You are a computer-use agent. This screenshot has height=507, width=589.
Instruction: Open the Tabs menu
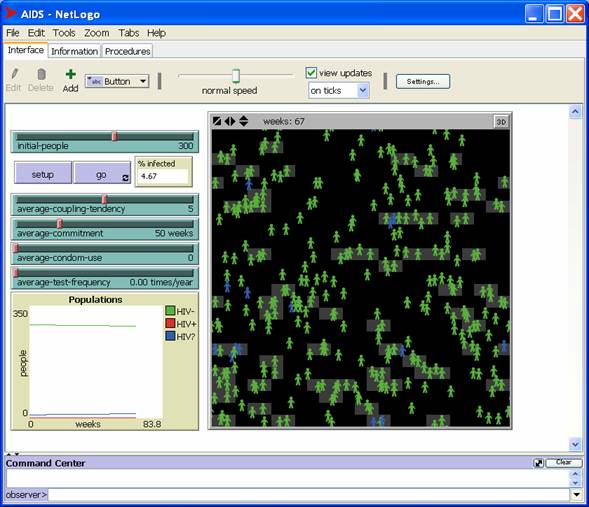click(128, 33)
